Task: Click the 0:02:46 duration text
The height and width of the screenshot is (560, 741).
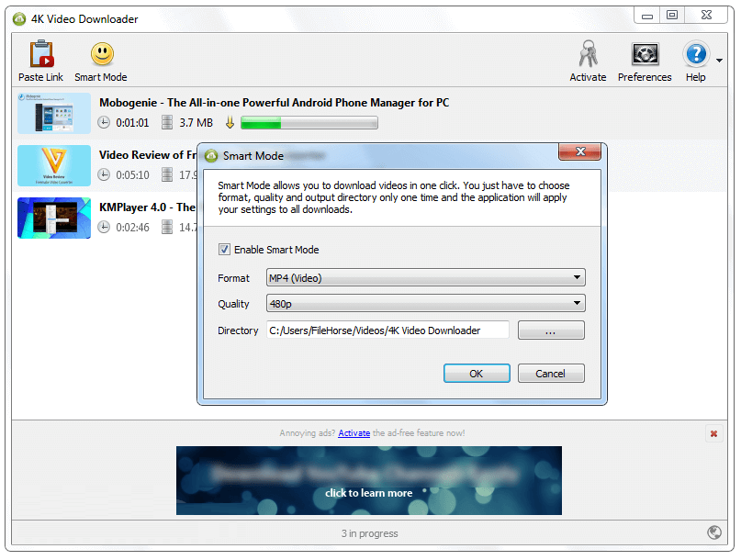Action: tap(132, 228)
